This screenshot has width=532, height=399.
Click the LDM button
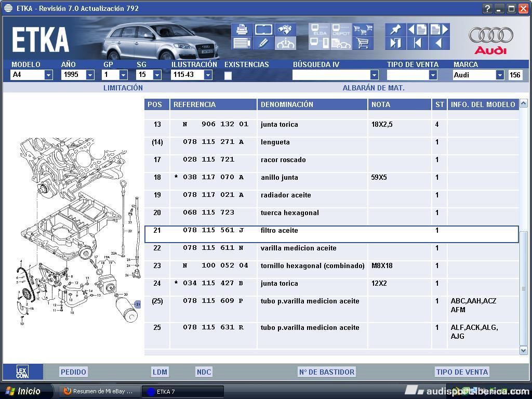(160, 372)
